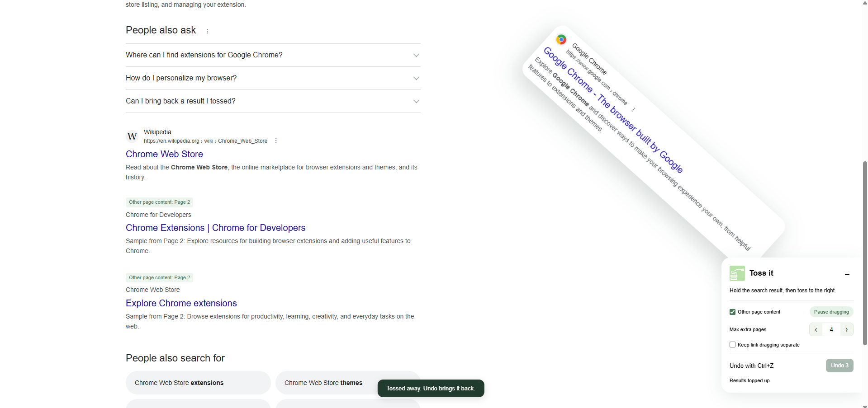The image size is (868, 408).
Task: Click the tossed Google Chrome result title
Action: point(613,110)
